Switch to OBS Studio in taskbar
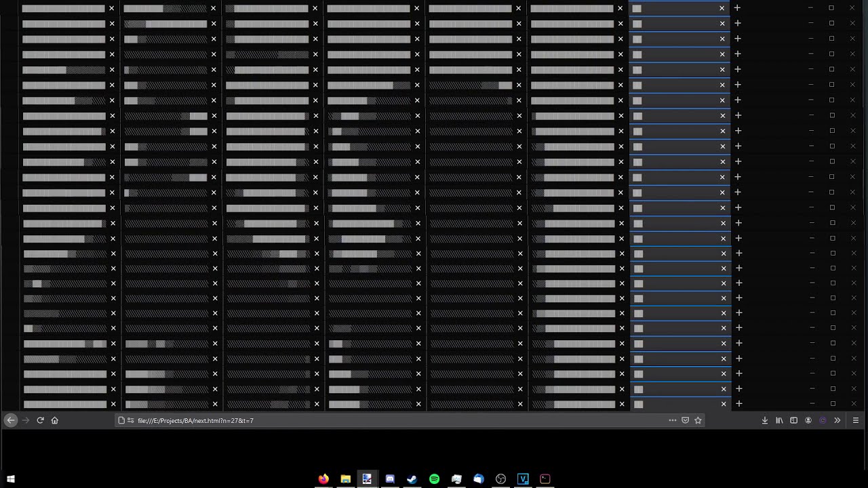 point(501,479)
